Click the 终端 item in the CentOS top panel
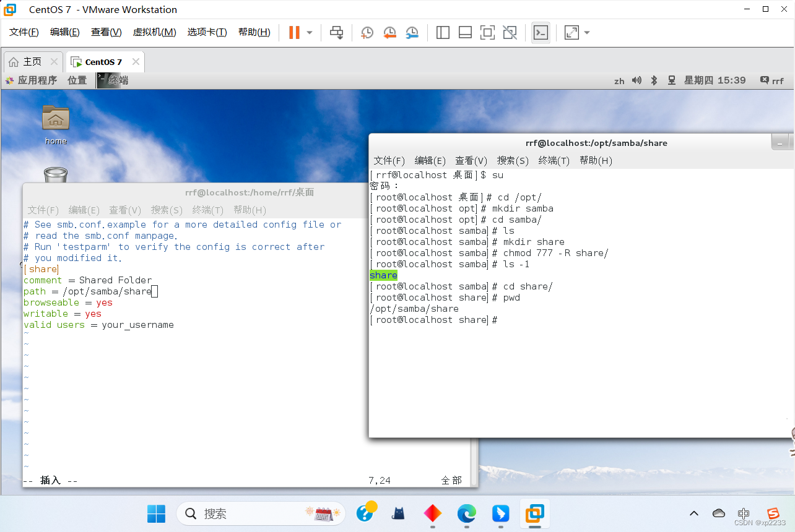The width and height of the screenshot is (795, 532). click(113, 80)
